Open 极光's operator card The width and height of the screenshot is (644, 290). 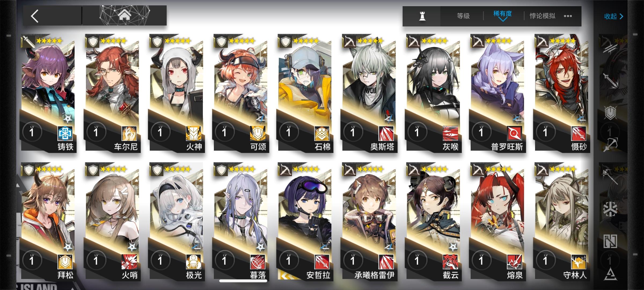(x=177, y=222)
